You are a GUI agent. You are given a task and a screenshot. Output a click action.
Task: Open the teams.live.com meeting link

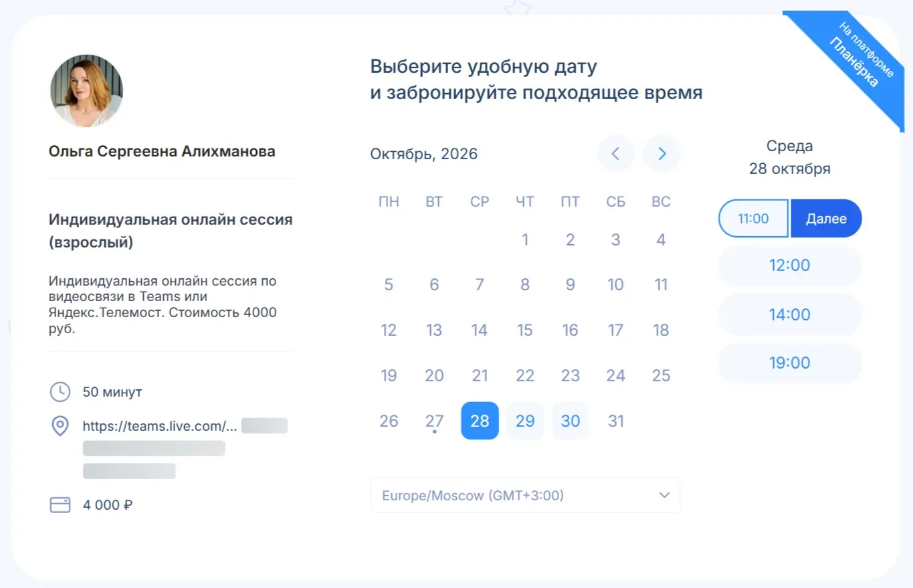click(161, 426)
